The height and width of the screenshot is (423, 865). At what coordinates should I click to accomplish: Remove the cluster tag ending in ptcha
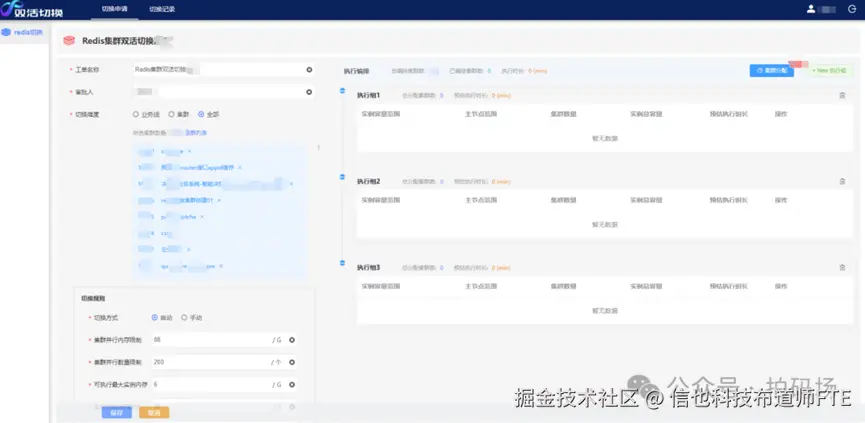click(x=202, y=217)
